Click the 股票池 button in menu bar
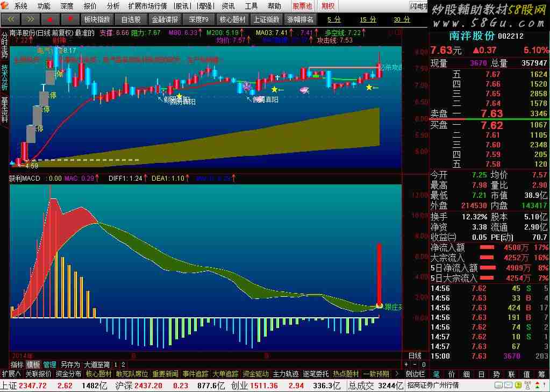Viewport: 550px width, 392px height. tap(302, 6)
